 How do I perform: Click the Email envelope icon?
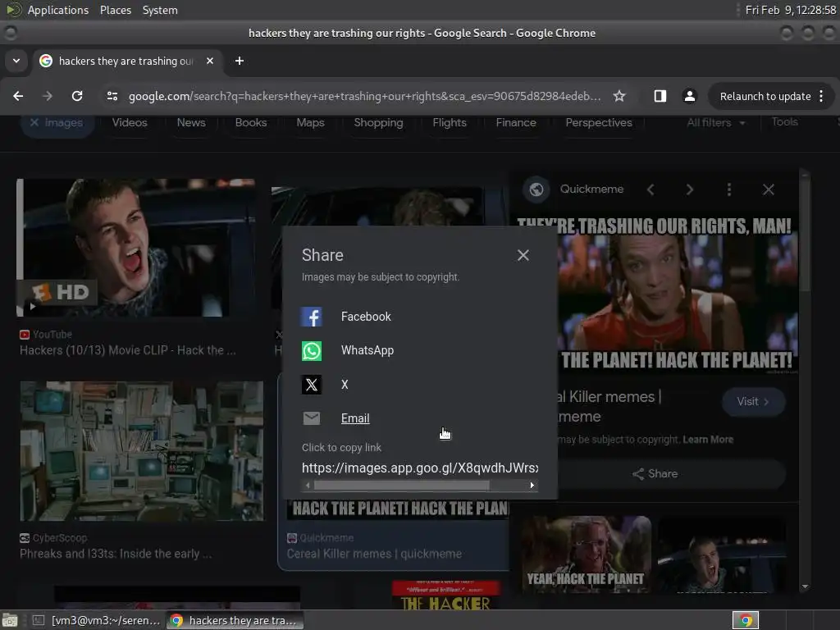tap(311, 418)
